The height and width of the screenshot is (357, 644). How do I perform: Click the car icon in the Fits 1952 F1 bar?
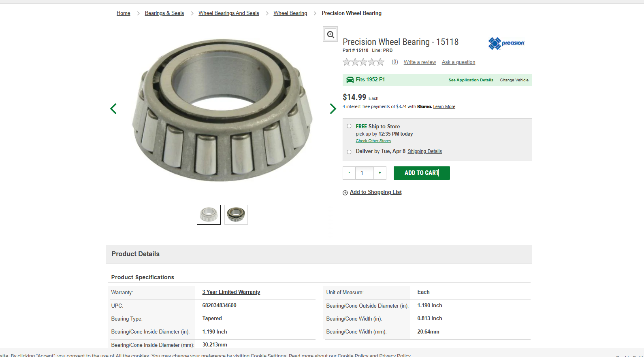[350, 80]
